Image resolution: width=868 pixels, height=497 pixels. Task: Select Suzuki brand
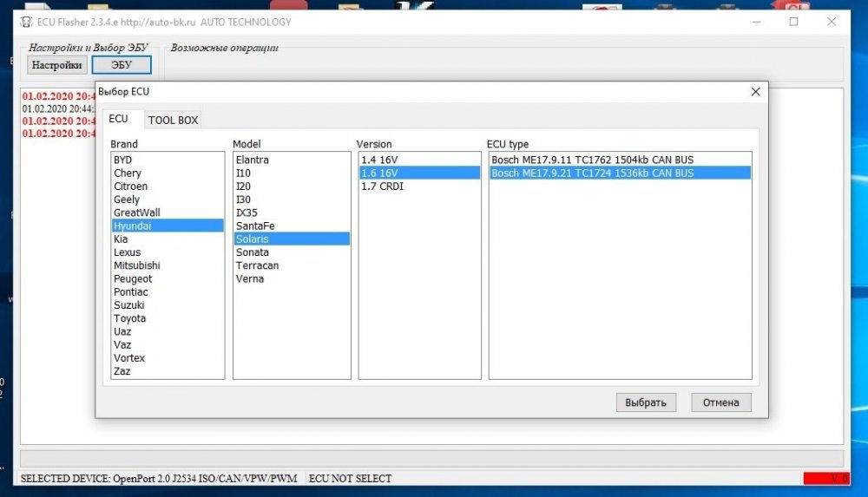(168, 305)
